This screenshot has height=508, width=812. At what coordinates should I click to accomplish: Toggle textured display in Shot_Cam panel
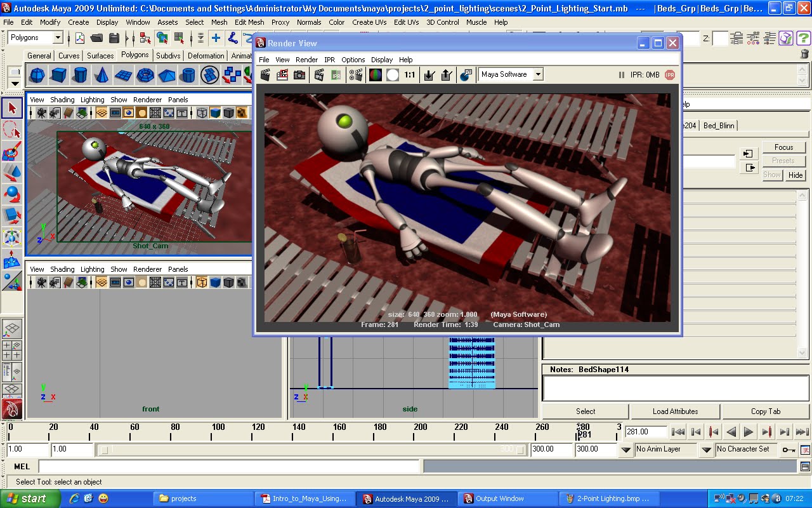(242, 113)
